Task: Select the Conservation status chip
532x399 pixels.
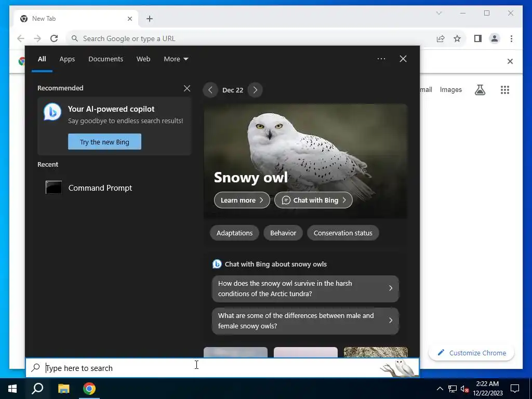Action: point(343,233)
